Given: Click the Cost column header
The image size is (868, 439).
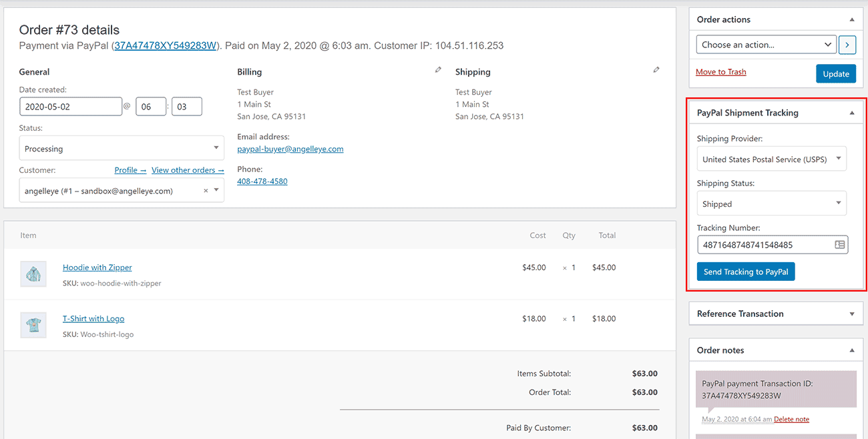Looking at the screenshot, I should point(537,236).
